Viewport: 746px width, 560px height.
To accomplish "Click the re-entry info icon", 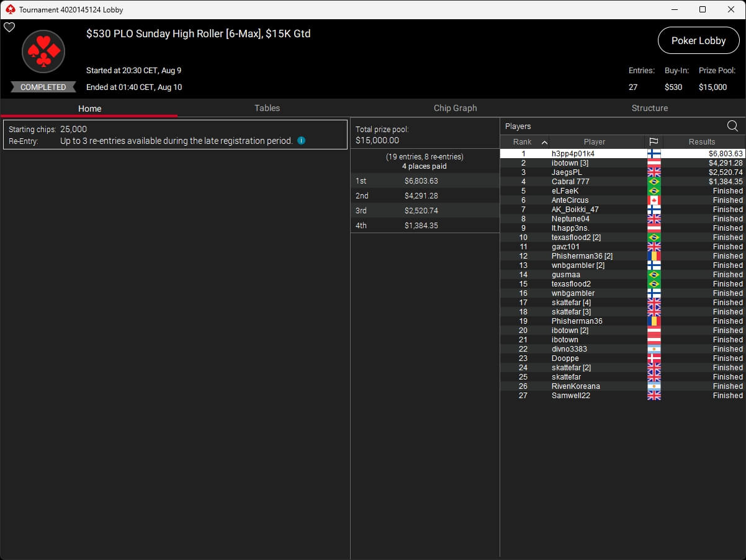I will tap(301, 141).
